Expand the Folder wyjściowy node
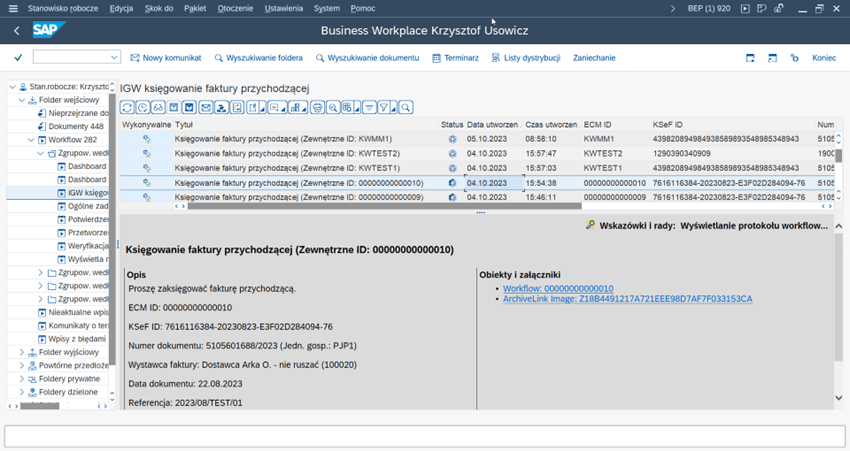Image resolution: width=850 pixels, height=451 pixels. 22,352
